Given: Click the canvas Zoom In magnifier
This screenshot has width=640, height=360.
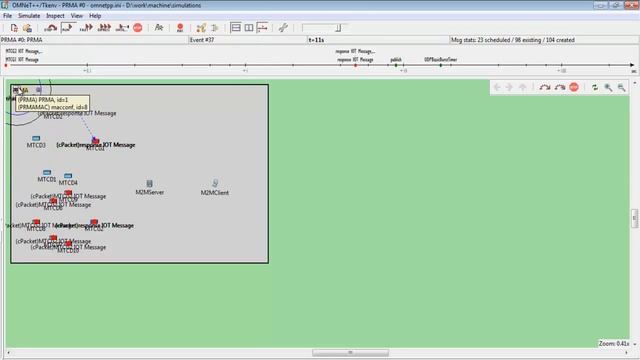Looking at the screenshot, I should click(608, 87).
